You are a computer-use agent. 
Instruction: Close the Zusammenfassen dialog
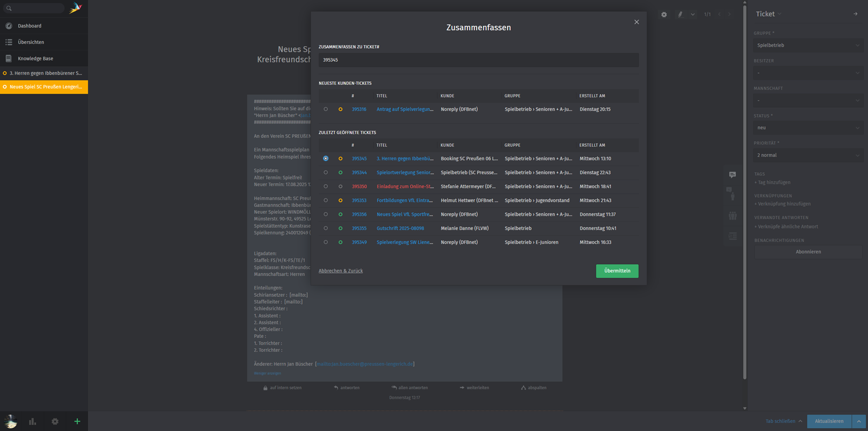[x=636, y=22]
